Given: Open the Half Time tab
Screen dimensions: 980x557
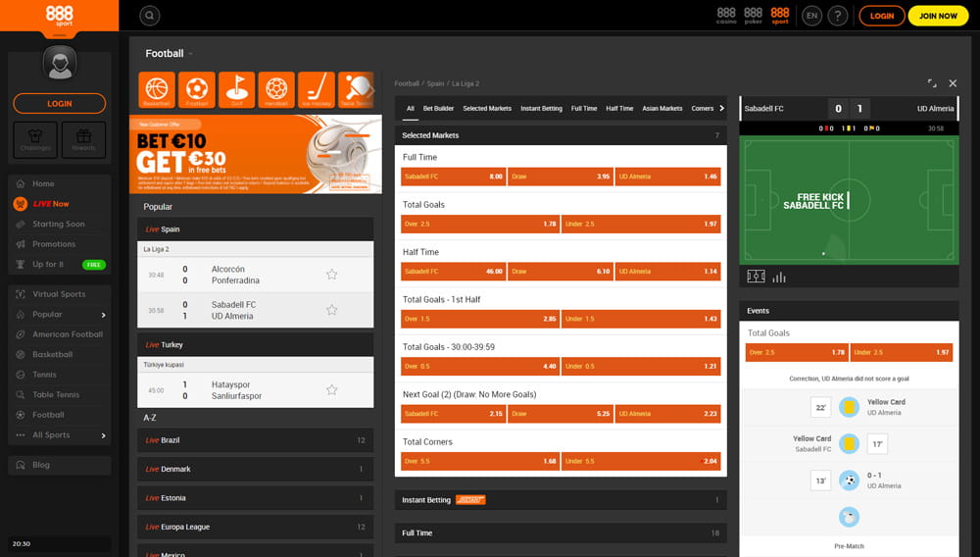Looking at the screenshot, I should 619,108.
